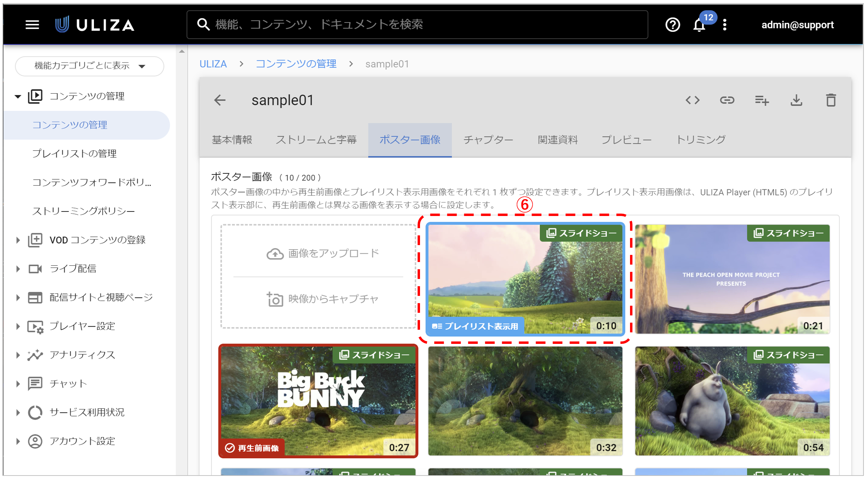Click the 画像をアップロード button

[323, 254]
